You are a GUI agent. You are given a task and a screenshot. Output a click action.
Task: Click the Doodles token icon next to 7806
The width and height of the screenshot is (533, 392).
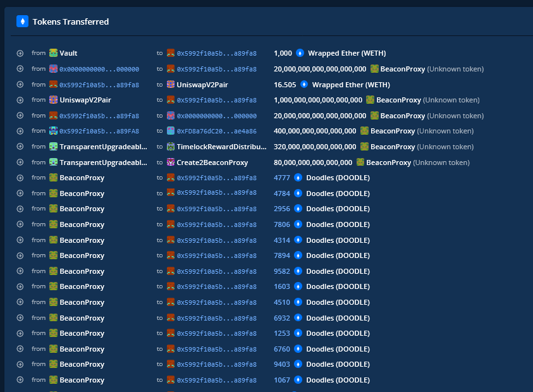click(x=298, y=224)
